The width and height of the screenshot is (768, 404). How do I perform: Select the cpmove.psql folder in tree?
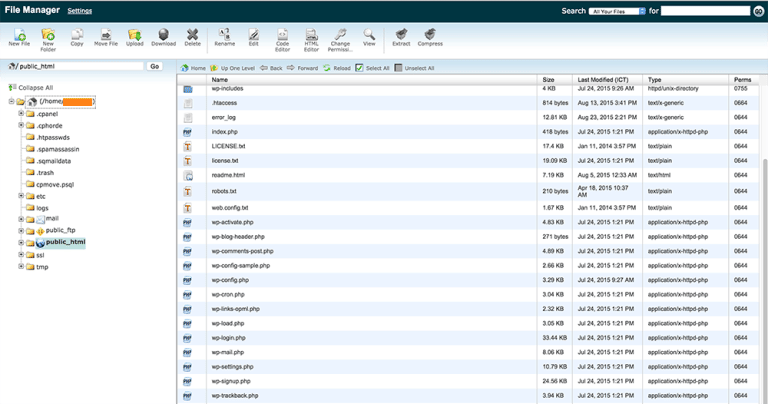coord(55,185)
